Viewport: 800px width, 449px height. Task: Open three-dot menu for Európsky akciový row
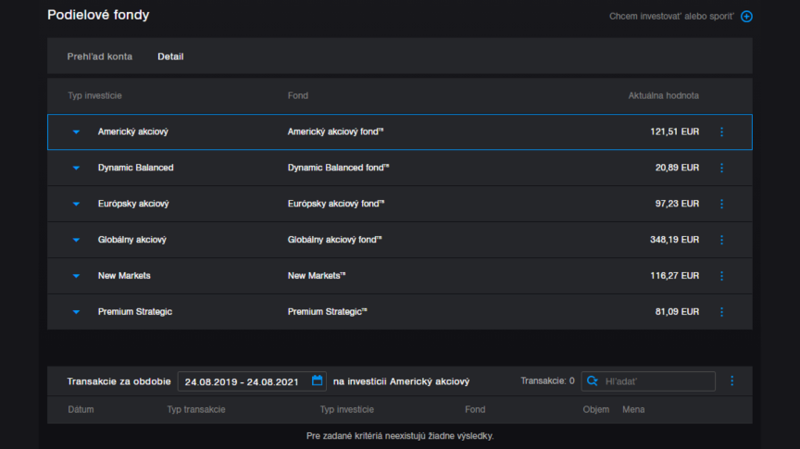pos(722,204)
